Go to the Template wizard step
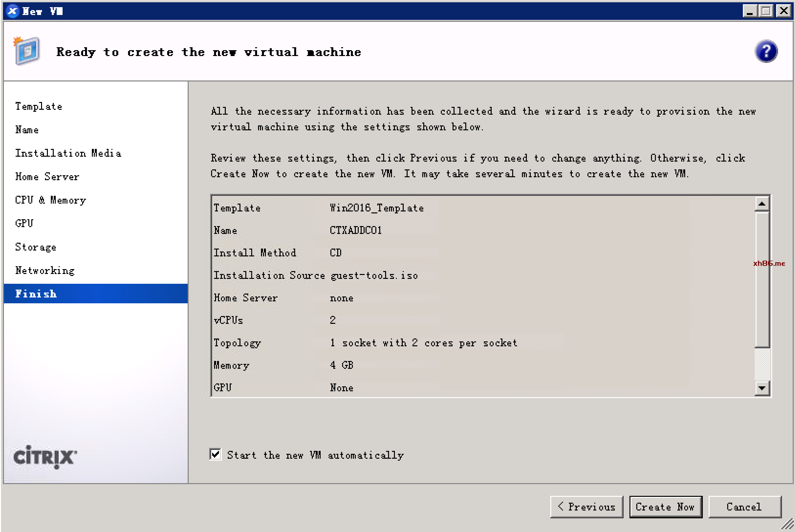Image resolution: width=795 pixels, height=532 pixels. point(39,107)
